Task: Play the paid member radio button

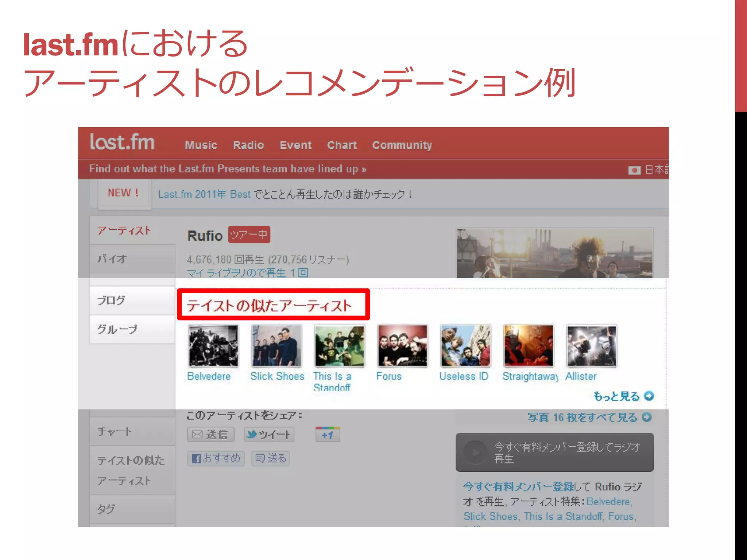Action: (554, 452)
